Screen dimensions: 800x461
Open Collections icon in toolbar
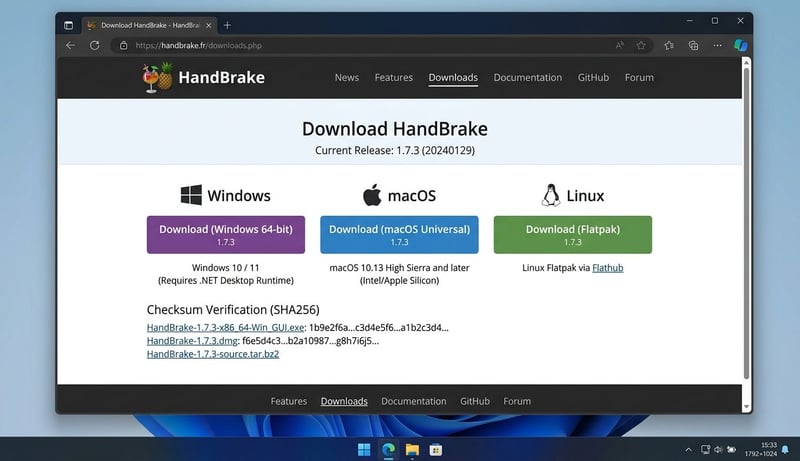pyautogui.click(x=693, y=45)
